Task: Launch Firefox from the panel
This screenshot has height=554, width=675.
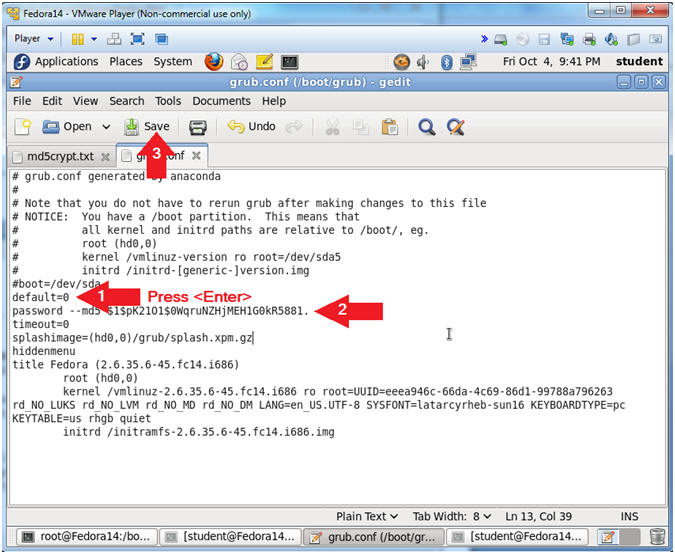Action: (214, 62)
